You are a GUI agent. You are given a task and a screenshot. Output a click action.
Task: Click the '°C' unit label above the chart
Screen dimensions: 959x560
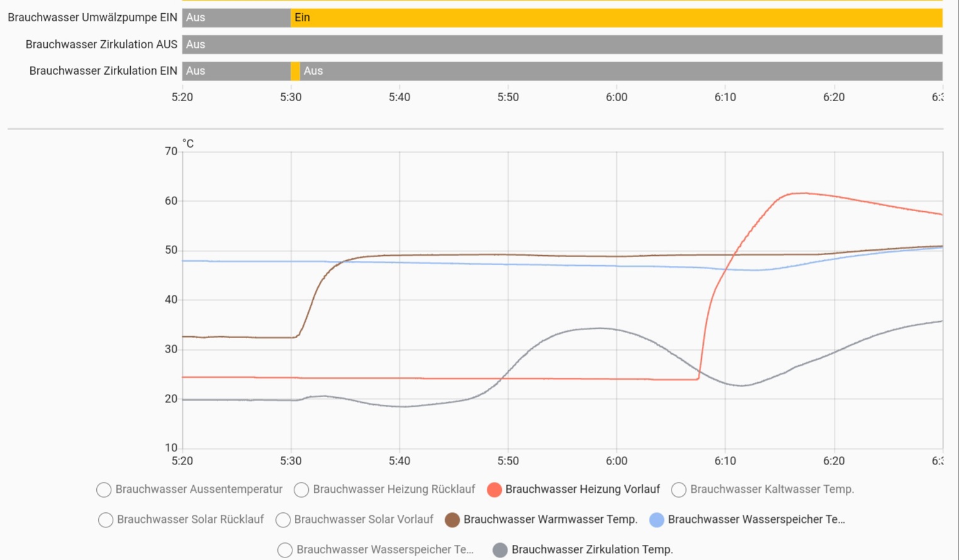click(x=188, y=144)
